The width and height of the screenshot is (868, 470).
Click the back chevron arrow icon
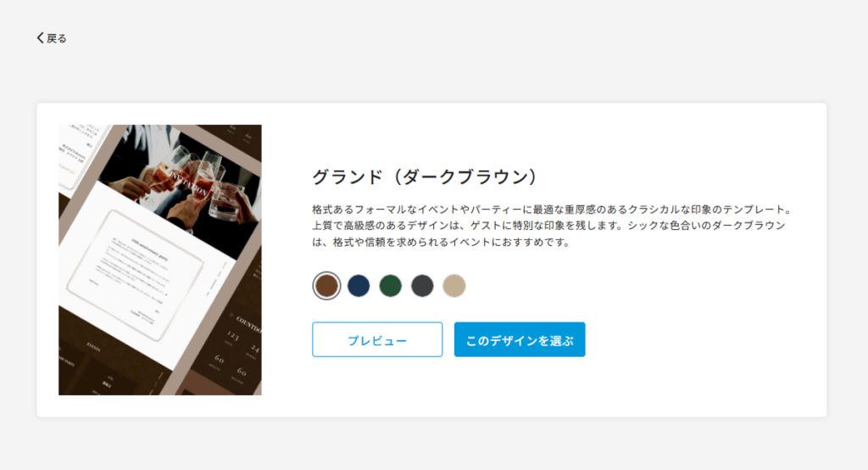point(40,37)
